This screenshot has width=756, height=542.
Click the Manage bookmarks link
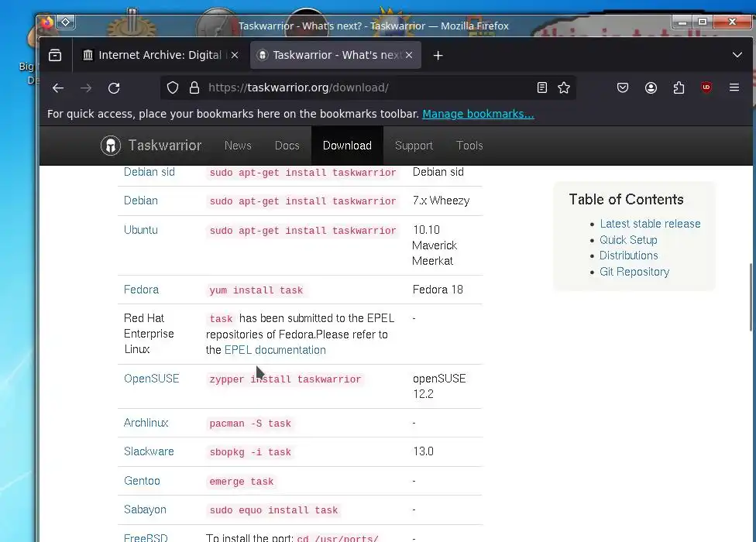click(478, 114)
